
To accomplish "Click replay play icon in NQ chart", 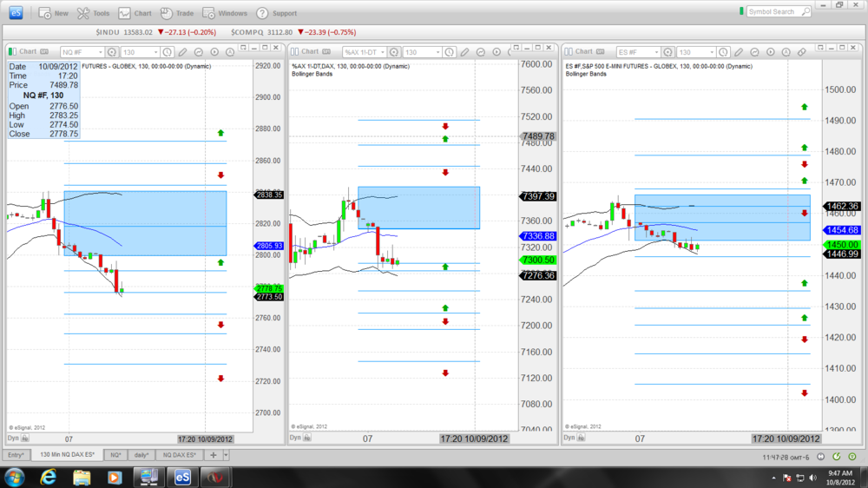I will [x=214, y=52].
